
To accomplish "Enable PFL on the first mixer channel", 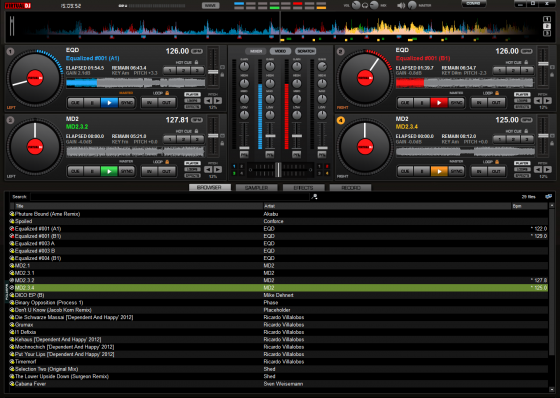I will [x=244, y=155].
